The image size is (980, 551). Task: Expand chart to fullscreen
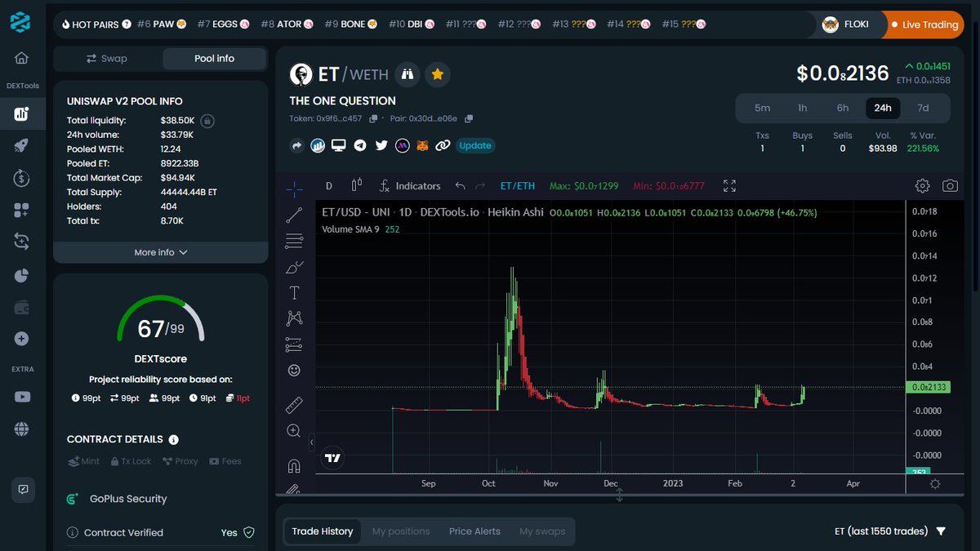click(730, 186)
